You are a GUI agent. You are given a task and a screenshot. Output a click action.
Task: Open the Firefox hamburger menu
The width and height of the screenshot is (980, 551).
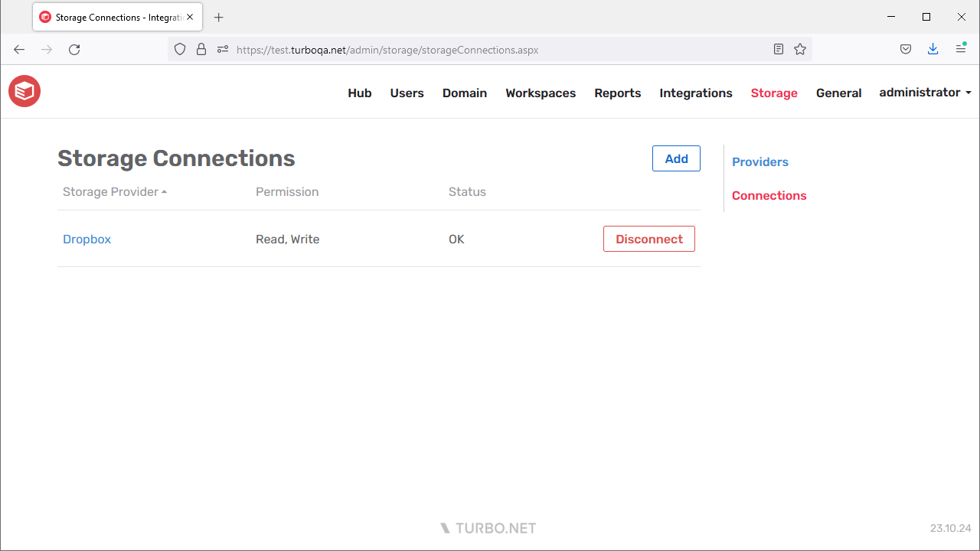[x=961, y=50]
